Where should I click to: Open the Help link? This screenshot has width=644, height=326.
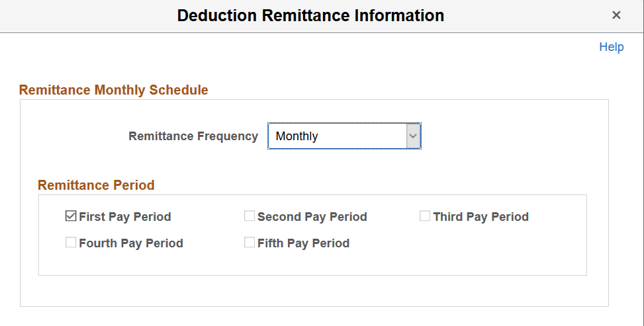[611, 47]
